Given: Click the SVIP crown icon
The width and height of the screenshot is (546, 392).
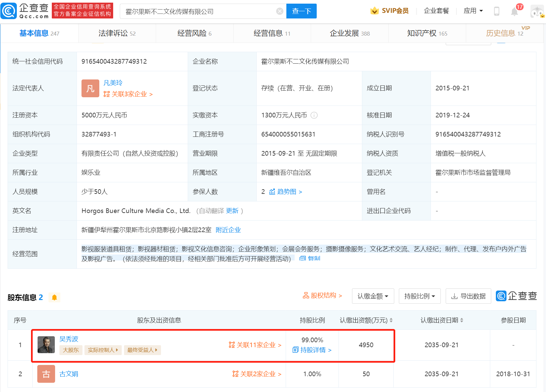Looking at the screenshot, I should (x=374, y=11).
